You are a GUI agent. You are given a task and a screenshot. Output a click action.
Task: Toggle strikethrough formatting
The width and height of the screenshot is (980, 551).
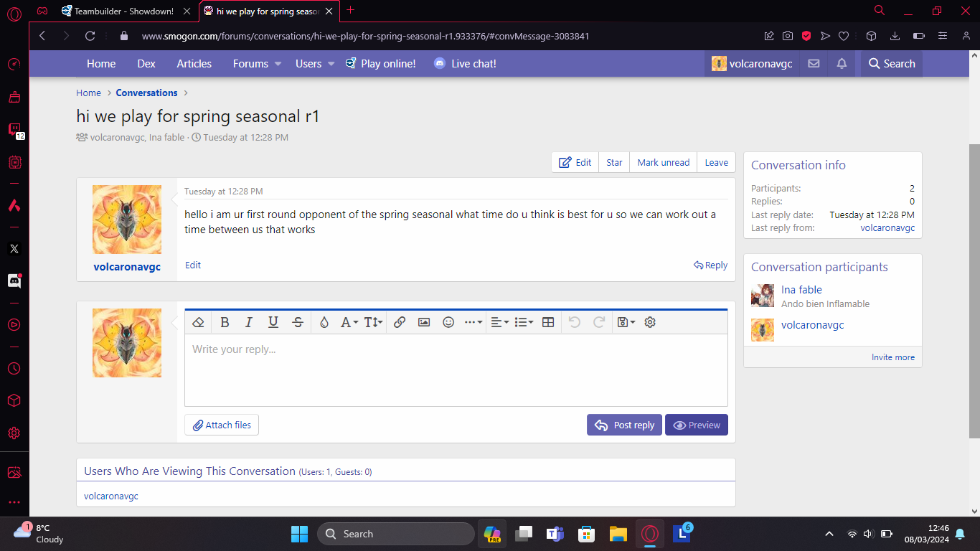tap(298, 323)
